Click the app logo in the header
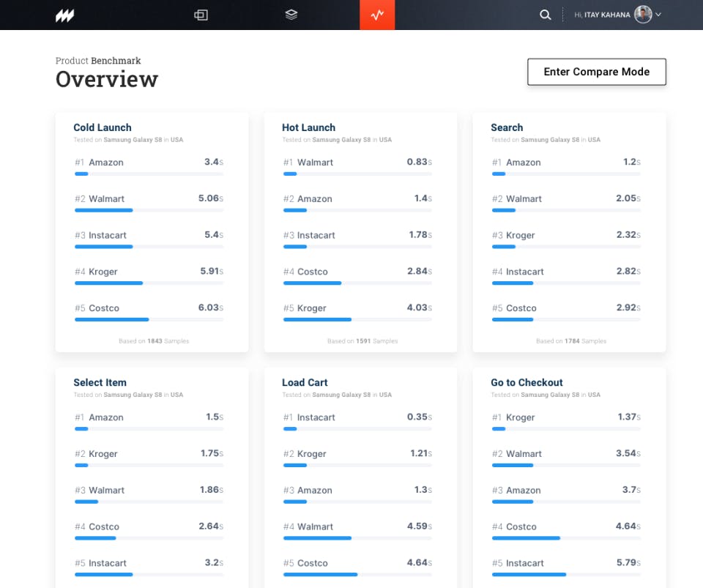Screen dimensions: 703x588 click(64, 15)
